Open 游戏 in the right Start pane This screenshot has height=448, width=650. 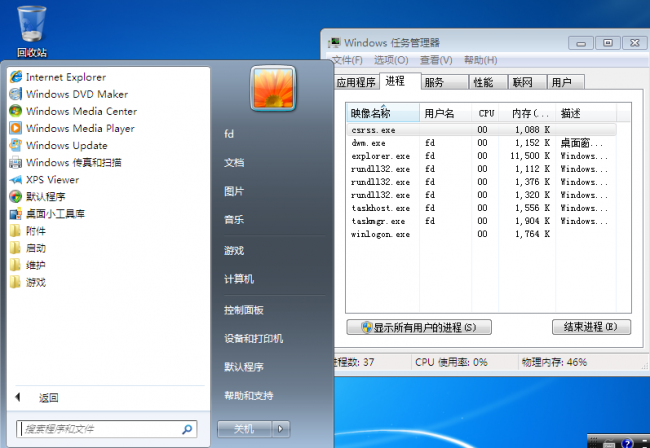(234, 251)
